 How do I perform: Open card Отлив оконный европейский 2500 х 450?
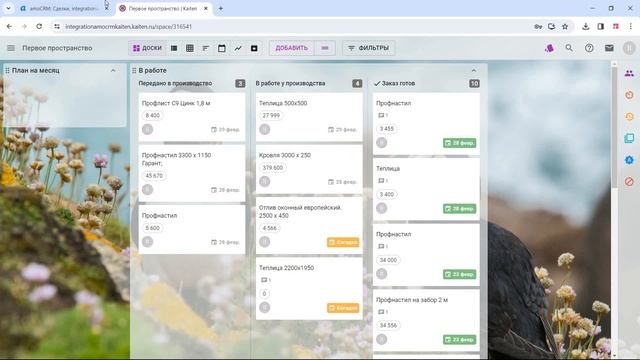coord(309,225)
